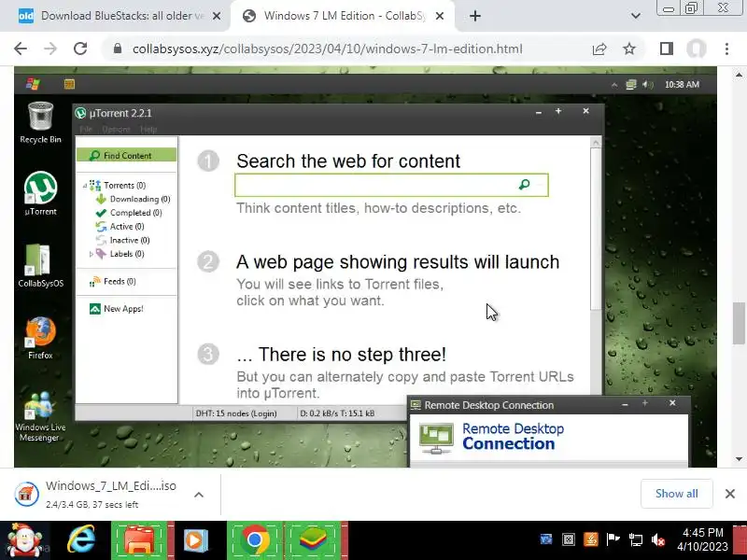Click the CollabSysOS desktop shortcut

tap(40, 266)
